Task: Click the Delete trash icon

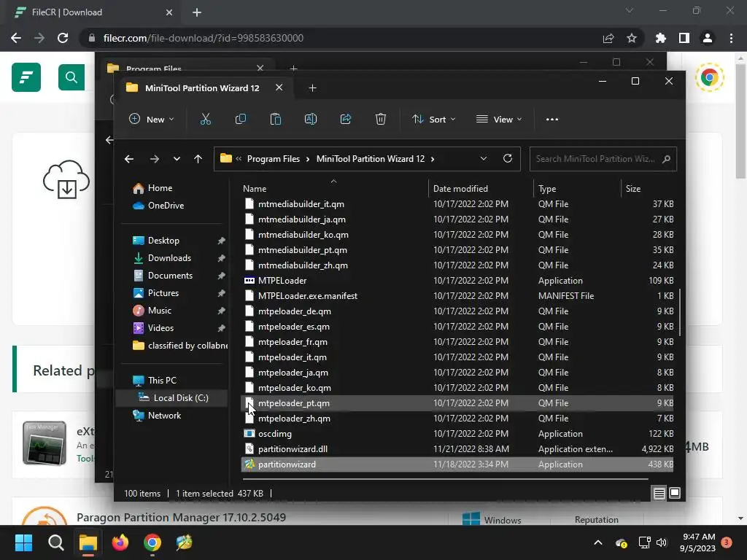Action: coord(380,119)
